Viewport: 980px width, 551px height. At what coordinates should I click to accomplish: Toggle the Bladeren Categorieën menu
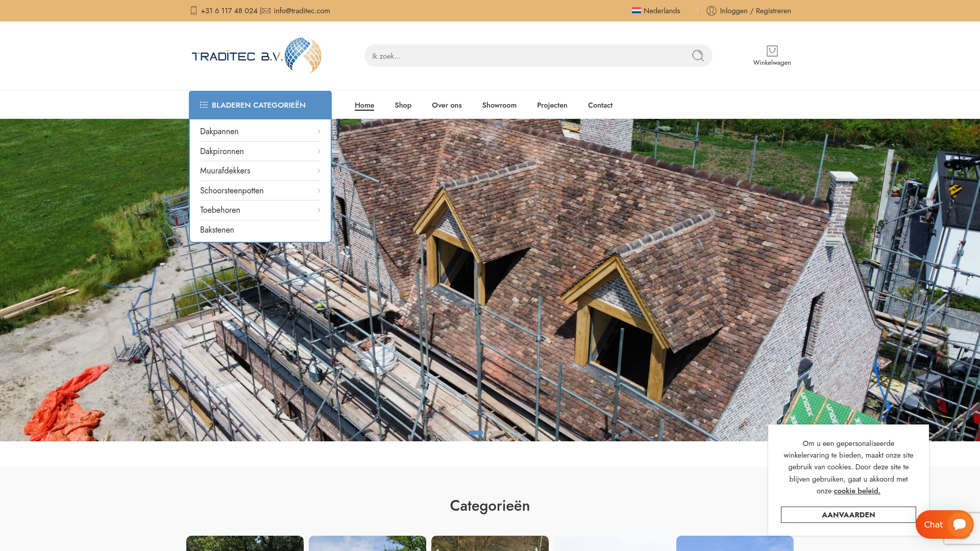tap(260, 105)
